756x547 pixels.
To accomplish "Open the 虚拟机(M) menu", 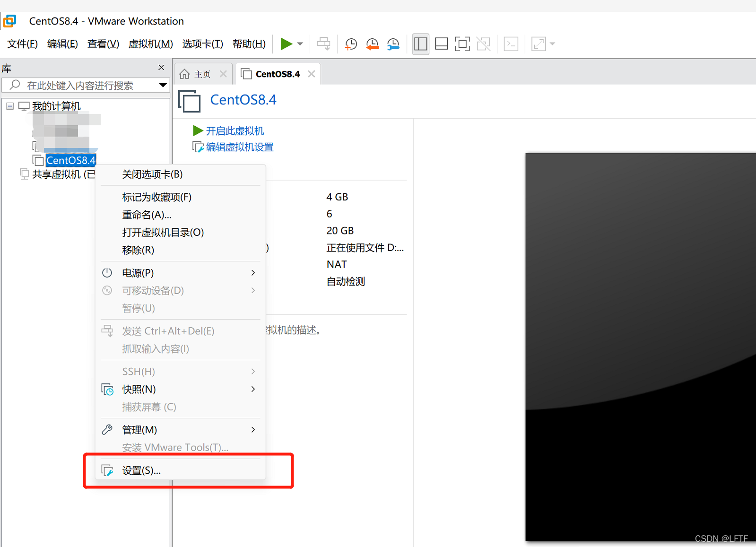I will point(151,44).
